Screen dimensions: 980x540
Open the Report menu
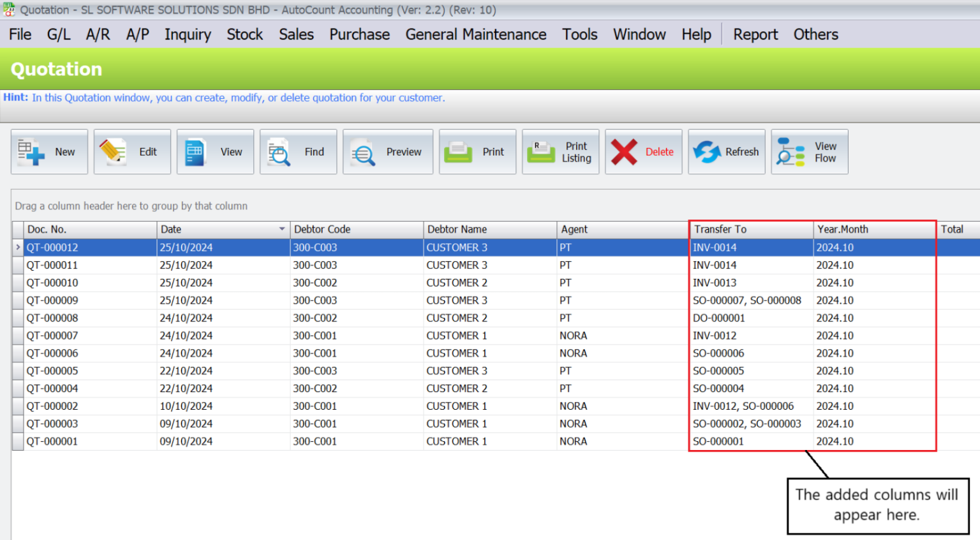coord(755,34)
